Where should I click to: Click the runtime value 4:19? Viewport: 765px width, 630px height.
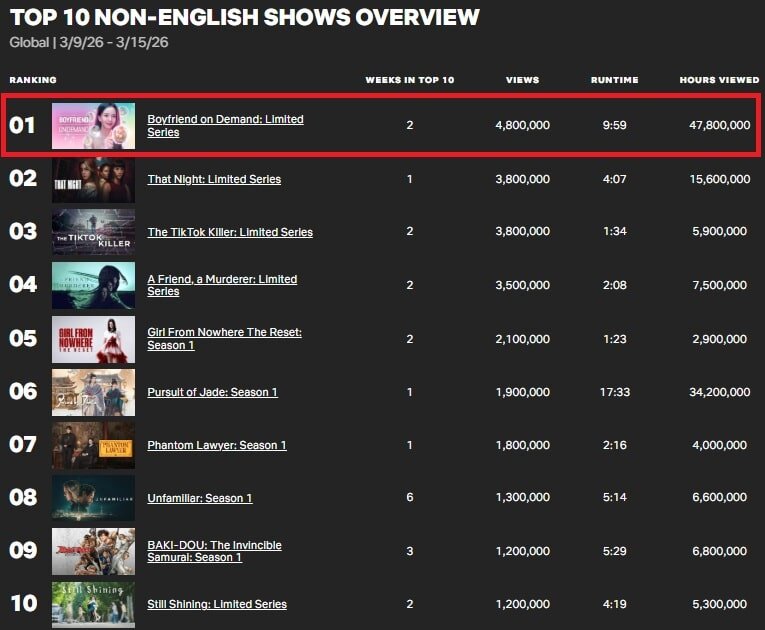point(615,604)
